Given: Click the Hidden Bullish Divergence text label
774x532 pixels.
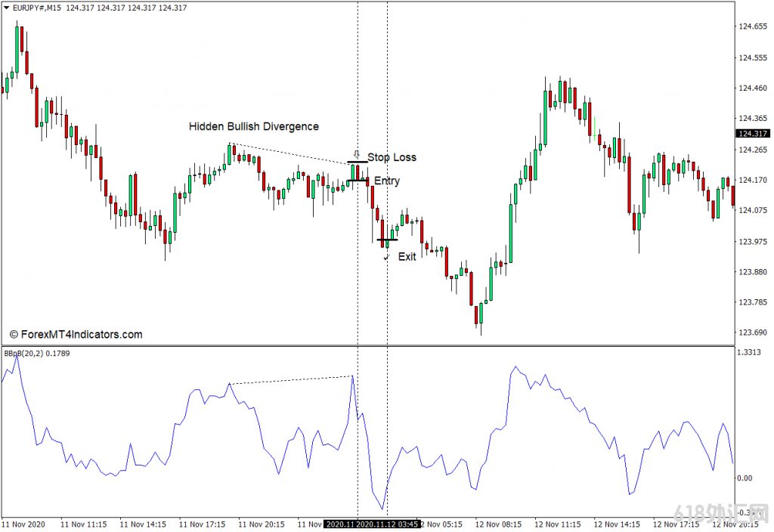Looking at the screenshot, I should pos(253,127).
